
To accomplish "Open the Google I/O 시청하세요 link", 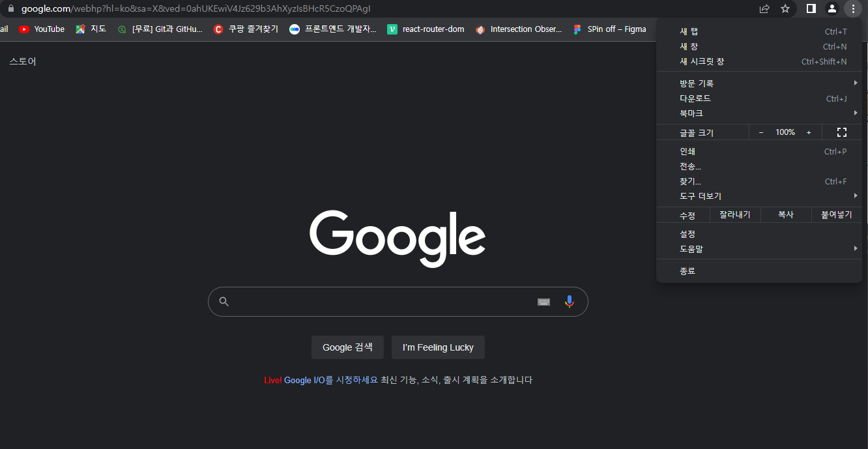I will pyautogui.click(x=331, y=380).
